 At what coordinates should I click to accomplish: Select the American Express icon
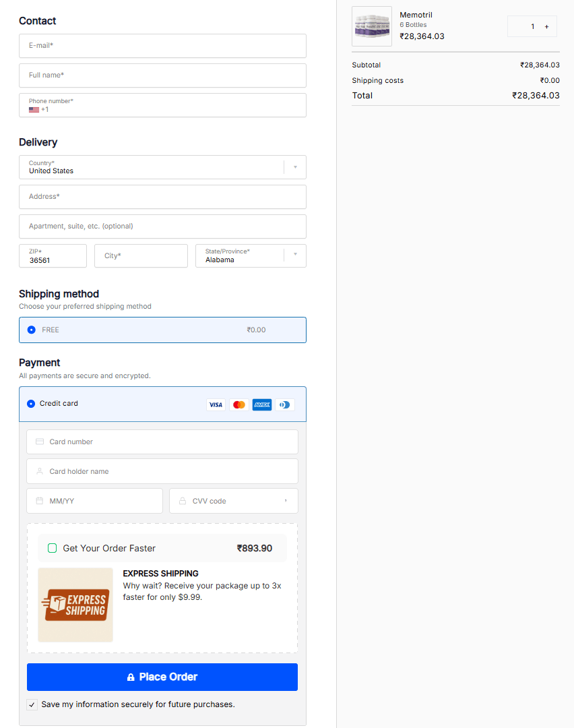pyautogui.click(x=261, y=404)
